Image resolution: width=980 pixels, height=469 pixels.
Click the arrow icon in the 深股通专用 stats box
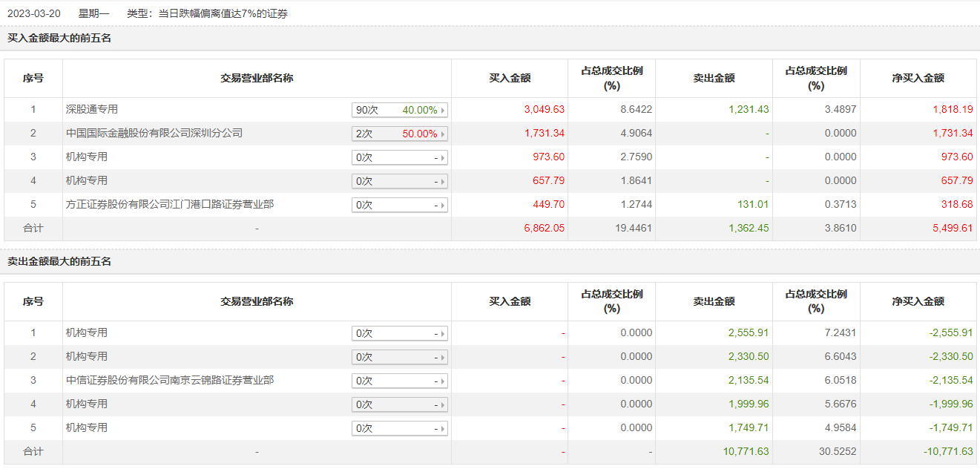(443, 111)
